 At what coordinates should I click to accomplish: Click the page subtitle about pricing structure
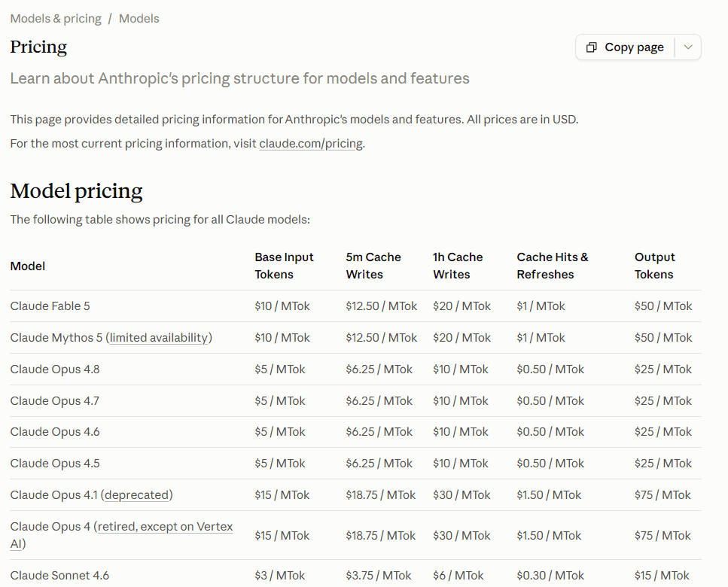239,78
